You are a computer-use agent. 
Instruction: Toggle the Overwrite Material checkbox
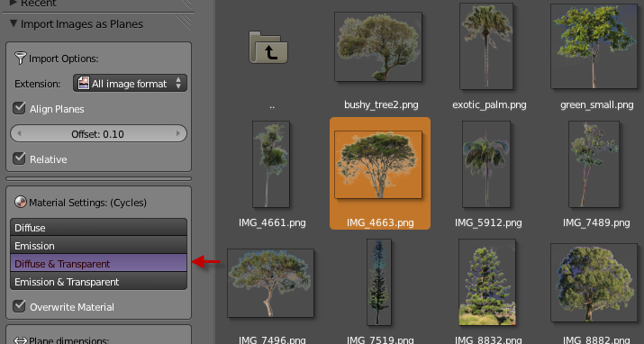19,306
